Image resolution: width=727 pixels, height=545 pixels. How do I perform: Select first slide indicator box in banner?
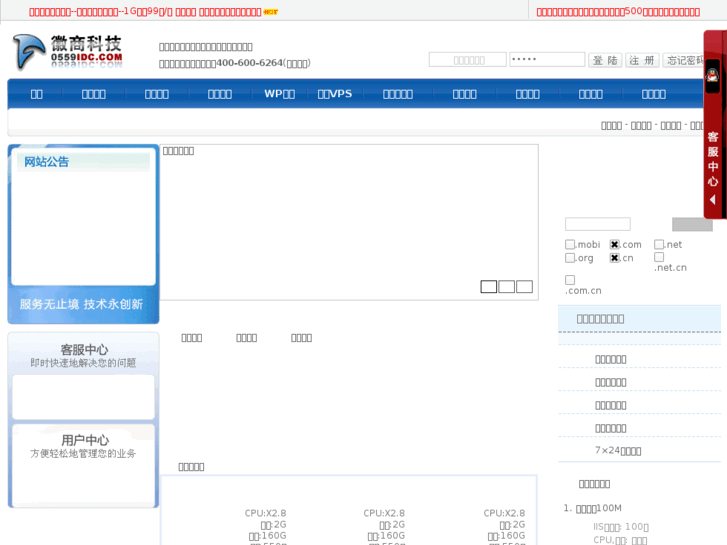(489, 287)
